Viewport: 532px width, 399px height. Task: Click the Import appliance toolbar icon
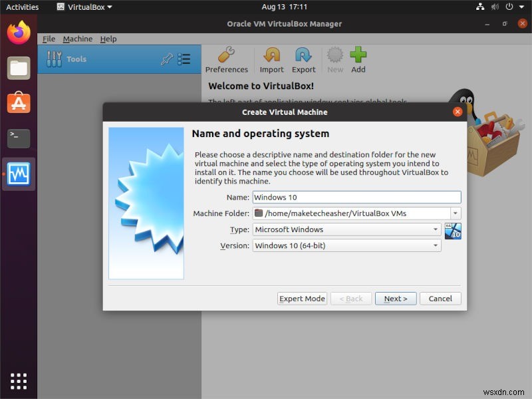pos(271,59)
